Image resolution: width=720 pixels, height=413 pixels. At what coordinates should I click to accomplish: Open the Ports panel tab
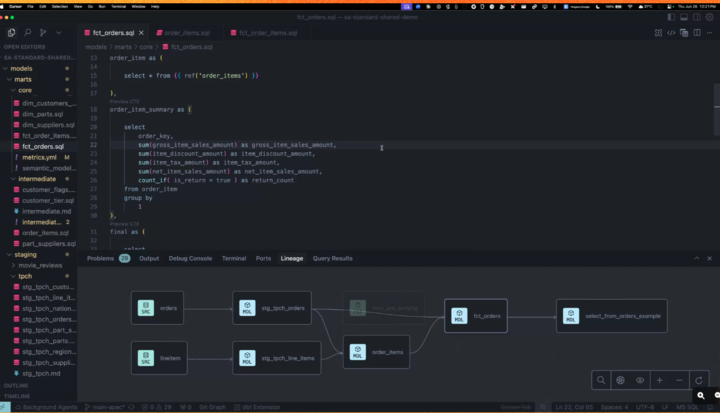pos(263,258)
